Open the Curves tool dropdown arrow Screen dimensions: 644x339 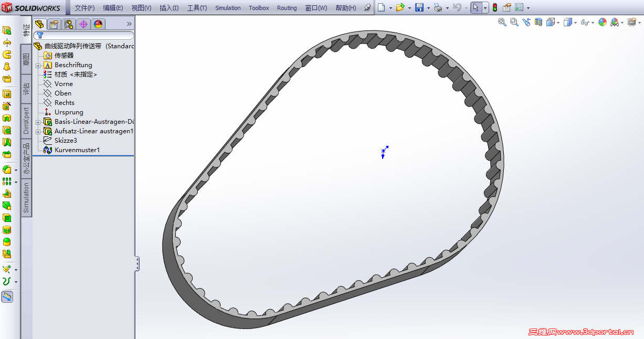pyautogui.click(x=16, y=282)
